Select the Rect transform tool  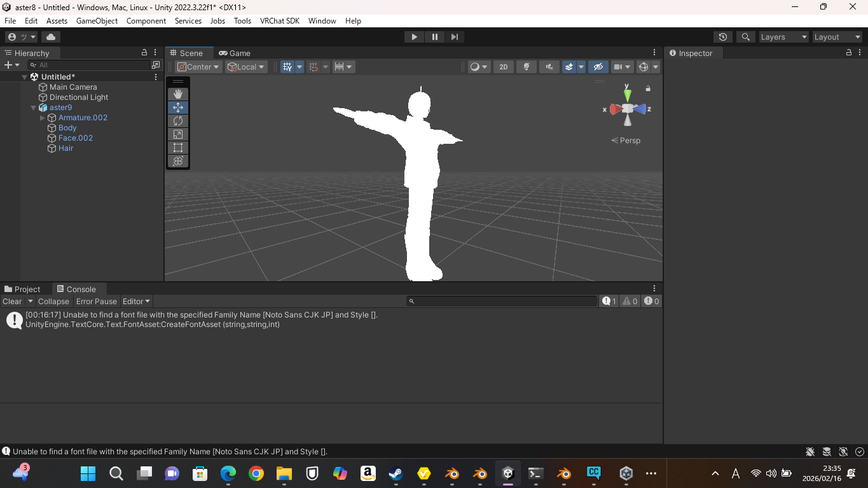tap(178, 148)
